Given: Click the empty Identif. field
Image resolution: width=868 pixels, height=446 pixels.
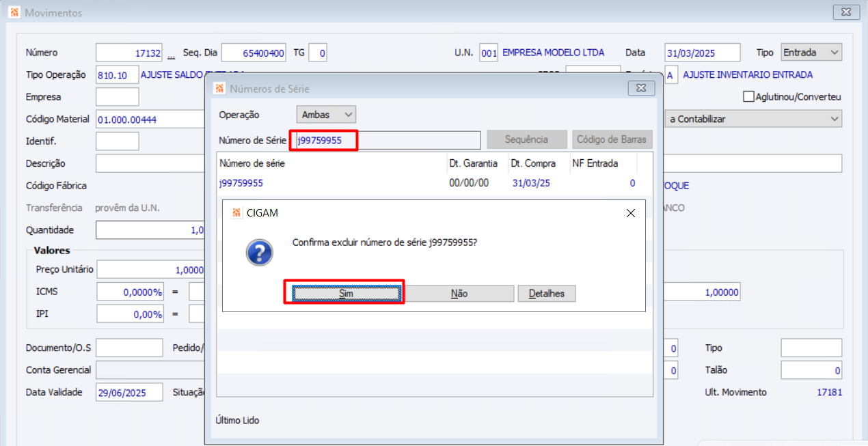Looking at the screenshot, I should coord(118,141).
